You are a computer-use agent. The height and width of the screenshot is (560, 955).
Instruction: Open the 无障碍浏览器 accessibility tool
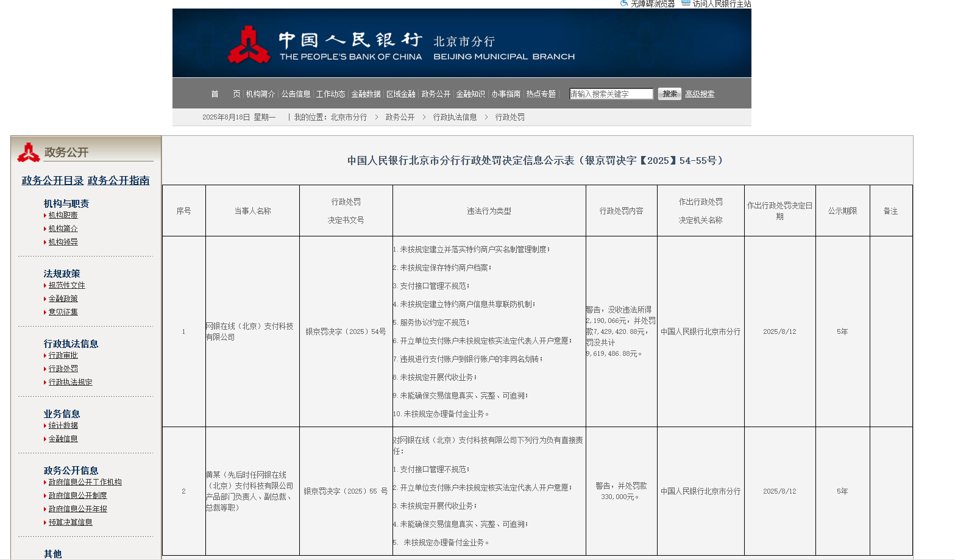click(x=648, y=4)
